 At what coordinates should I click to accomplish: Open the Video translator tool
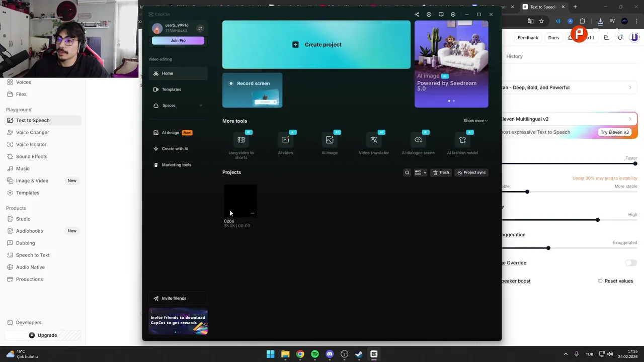(374, 144)
